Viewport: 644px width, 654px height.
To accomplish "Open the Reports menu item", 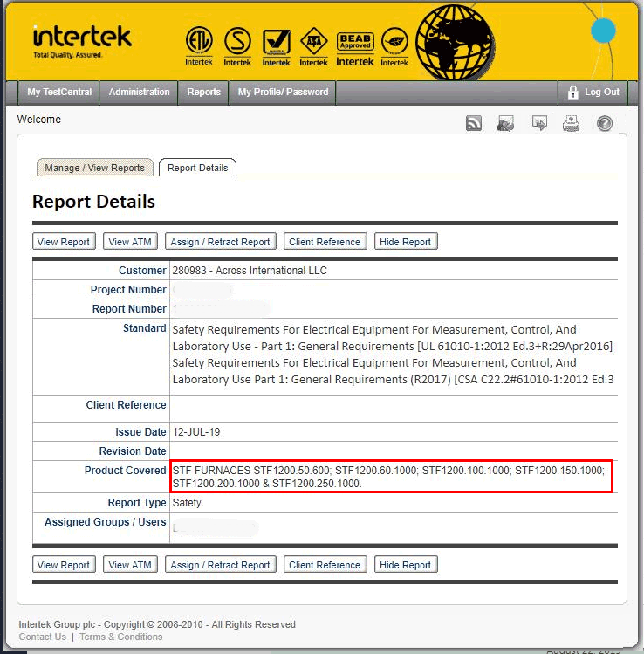I will [203, 93].
